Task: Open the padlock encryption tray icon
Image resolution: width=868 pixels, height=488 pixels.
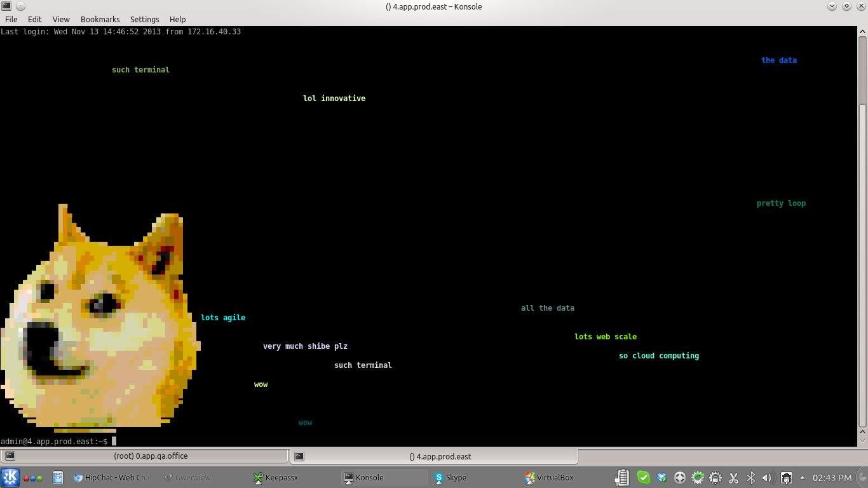Action: point(715,477)
